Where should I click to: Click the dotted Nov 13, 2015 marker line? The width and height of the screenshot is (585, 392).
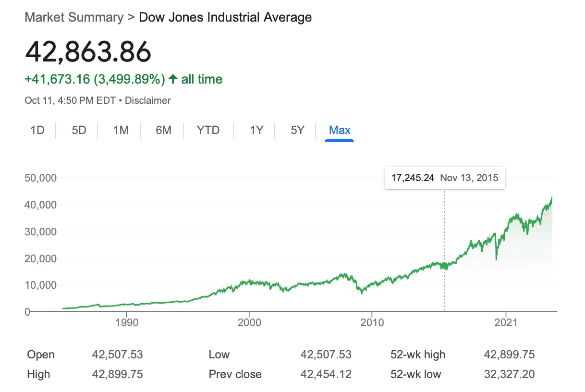[445, 240]
